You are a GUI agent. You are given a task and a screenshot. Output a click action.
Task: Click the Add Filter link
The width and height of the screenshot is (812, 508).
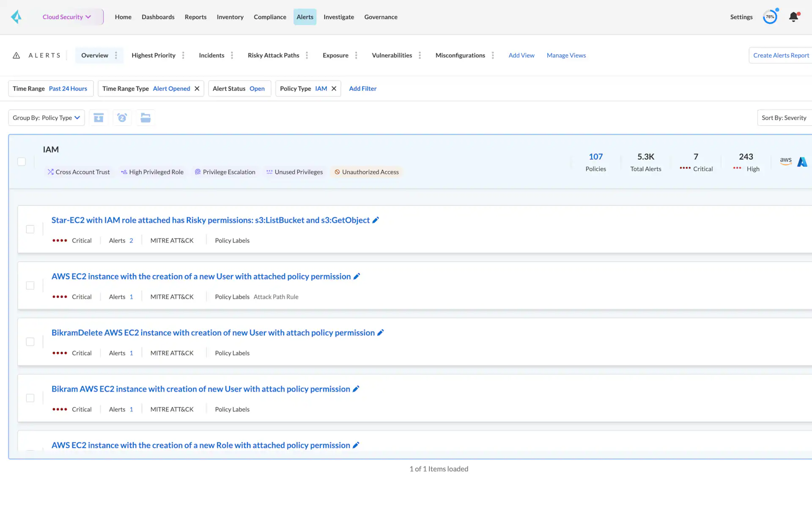click(362, 88)
